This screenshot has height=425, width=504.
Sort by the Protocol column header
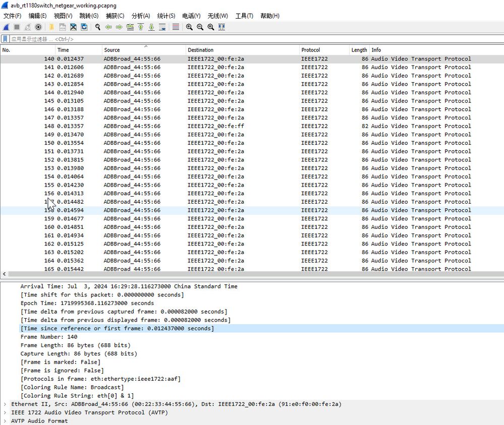[x=324, y=50]
